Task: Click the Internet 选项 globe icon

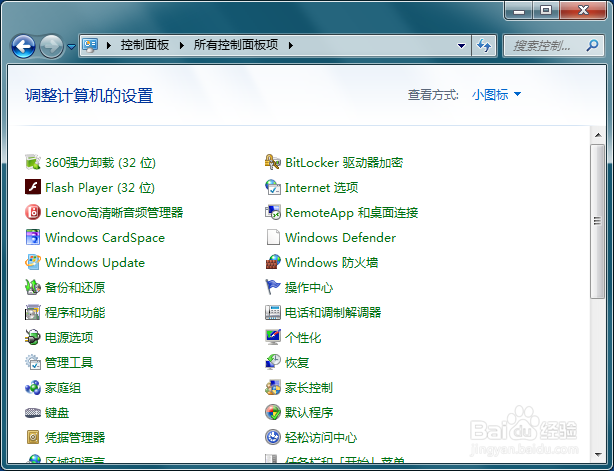Action: 273,188
